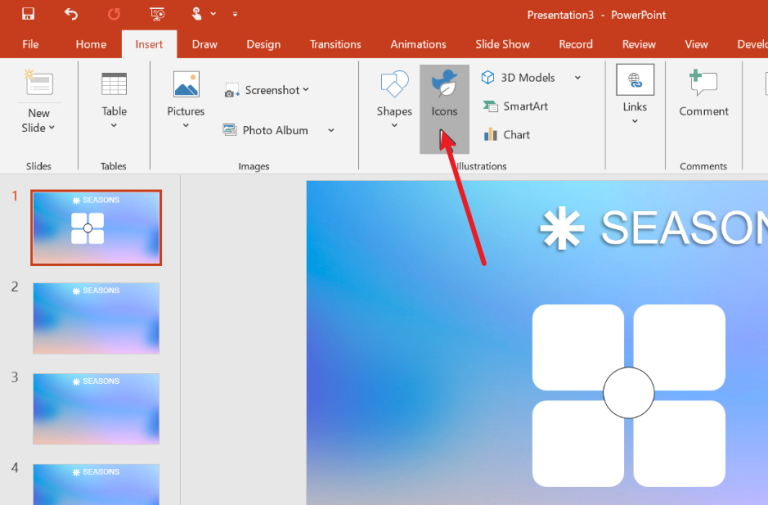The image size is (768, 505).
Task: Go to the Design tab
Action: 264,45
